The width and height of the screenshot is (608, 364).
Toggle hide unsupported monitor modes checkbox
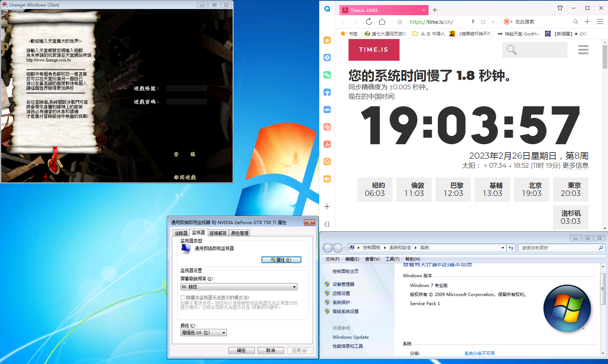[183, 297]
